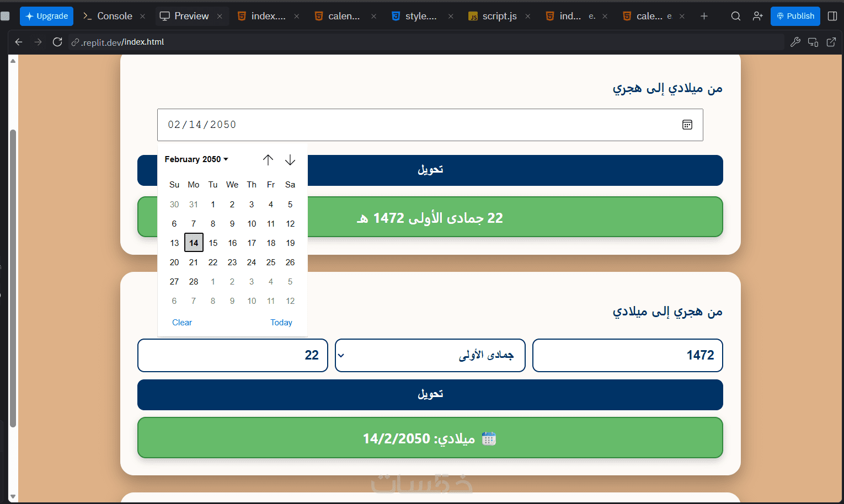Reload the preview page
The width and height of the screenshot is (844, 504).
tap(57, 42)
